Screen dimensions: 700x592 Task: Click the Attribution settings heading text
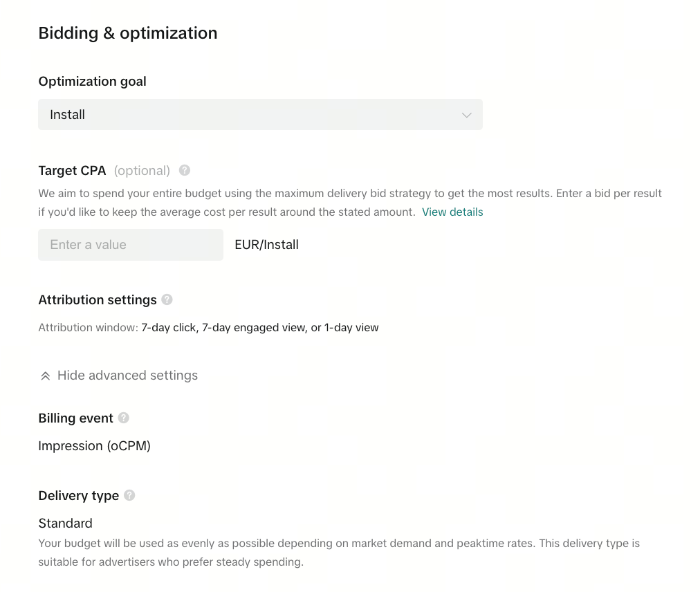click(98, 300)
